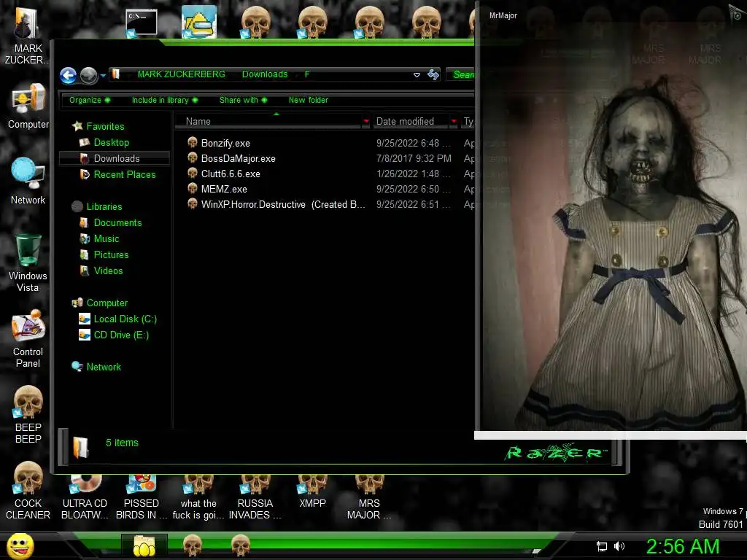Click the F segment in address path
Screen dimensions: 747x560
307,74
